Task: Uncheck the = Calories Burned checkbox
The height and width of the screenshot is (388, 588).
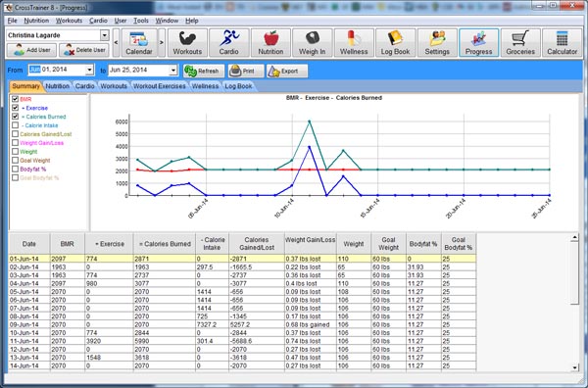Action: (16, 117)
